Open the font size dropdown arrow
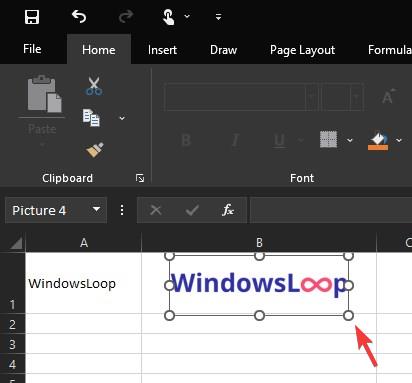 click(356, 97)
